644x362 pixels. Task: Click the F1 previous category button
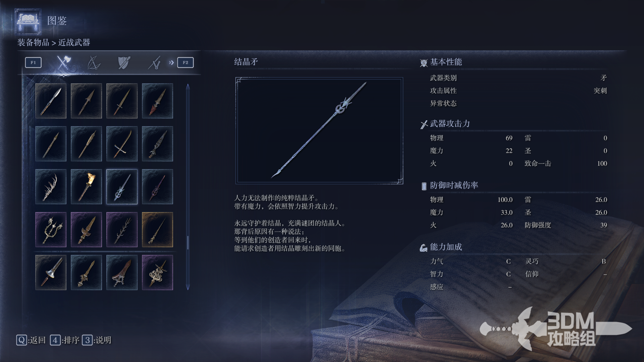click(33, 62)
